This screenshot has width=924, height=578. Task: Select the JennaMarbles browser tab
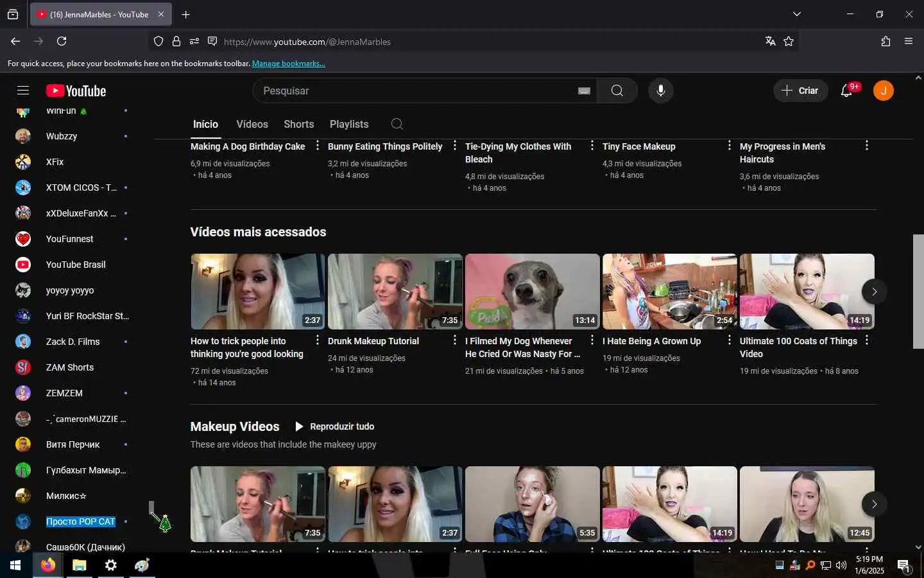(x=100, y=14)
